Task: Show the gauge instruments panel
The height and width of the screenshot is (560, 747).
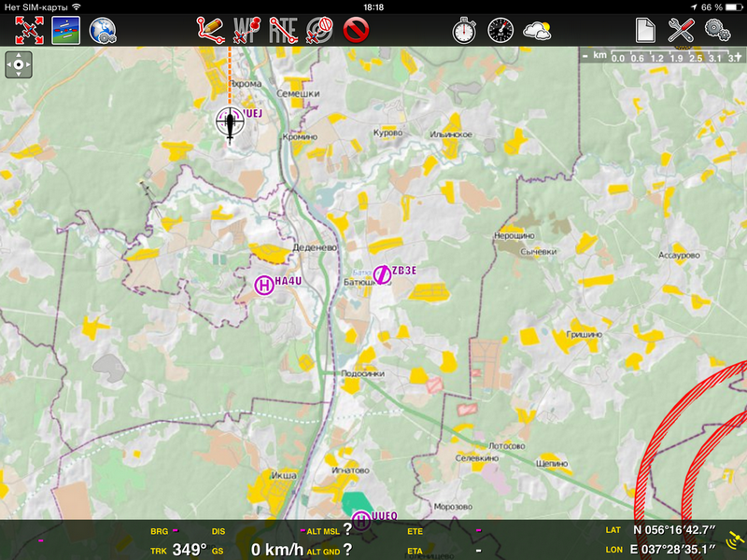Action: [x=500, y=30]
